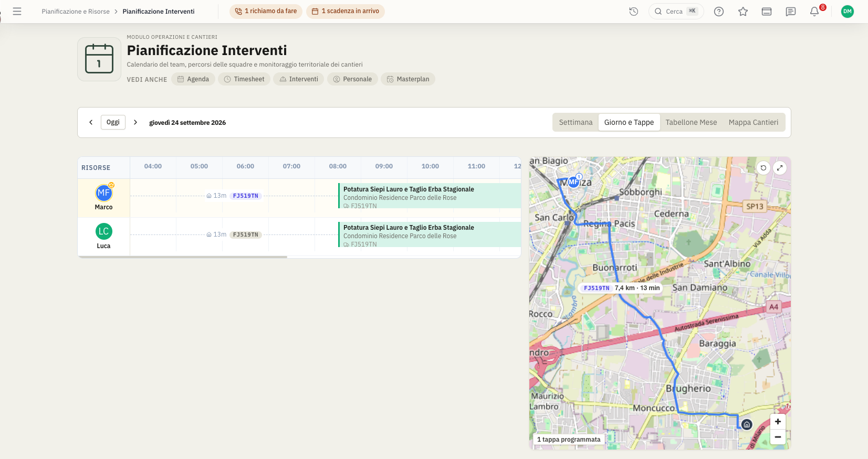Open the DM user avatar menu
The width and height of the screenshot is (868, 459).
848,11
